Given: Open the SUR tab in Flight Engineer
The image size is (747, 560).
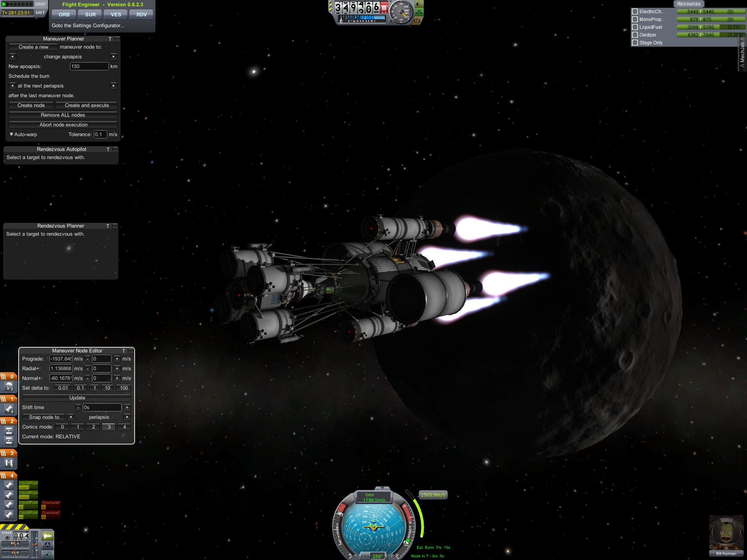Looking at the screenshot, I should 90,15.
